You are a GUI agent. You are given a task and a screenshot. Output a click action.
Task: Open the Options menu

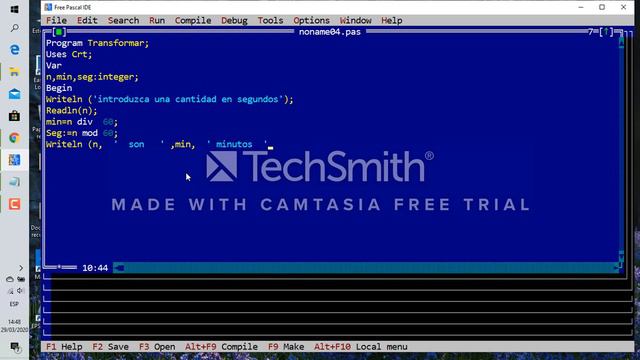coord(311,20)
